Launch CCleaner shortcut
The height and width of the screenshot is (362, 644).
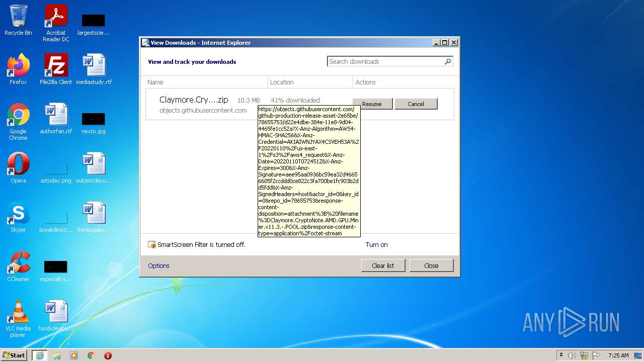tap(18, 266)
